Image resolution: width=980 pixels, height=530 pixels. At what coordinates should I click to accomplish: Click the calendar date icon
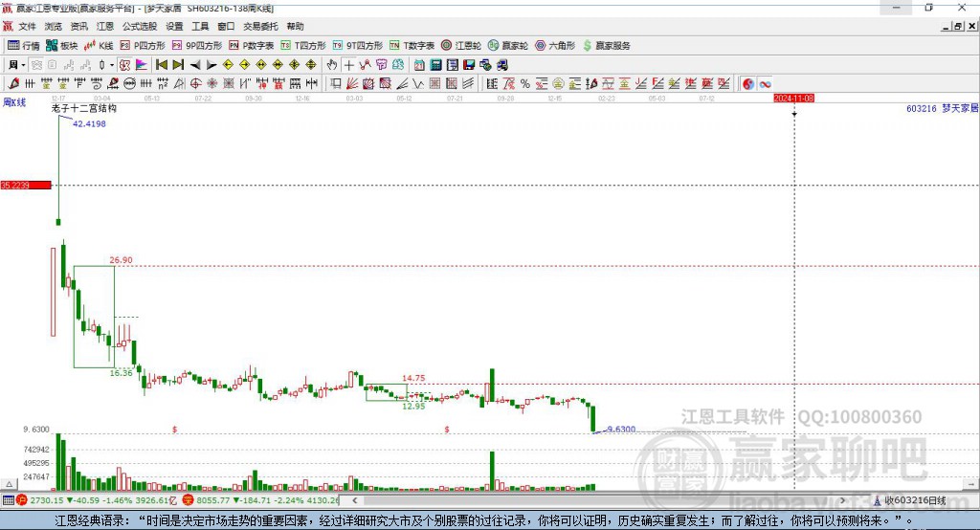click(x=419, y=65)
